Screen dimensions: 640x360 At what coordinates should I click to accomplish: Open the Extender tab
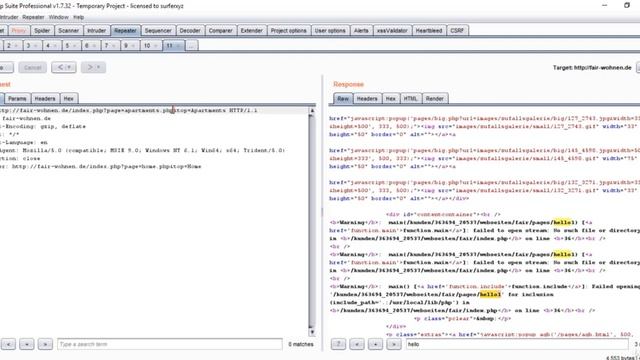[251, 31]
